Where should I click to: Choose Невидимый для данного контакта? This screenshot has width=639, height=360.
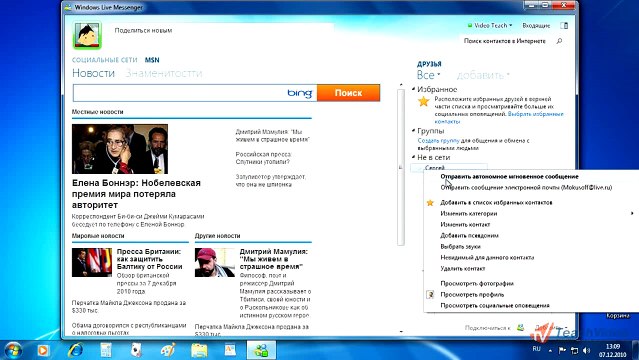click(487, 258)
